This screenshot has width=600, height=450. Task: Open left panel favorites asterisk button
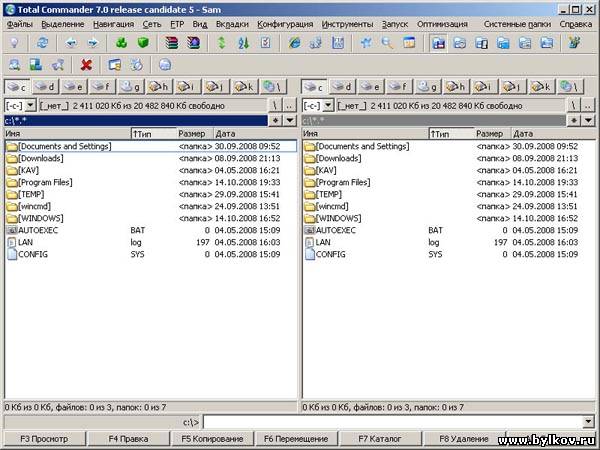coord(276,121)
